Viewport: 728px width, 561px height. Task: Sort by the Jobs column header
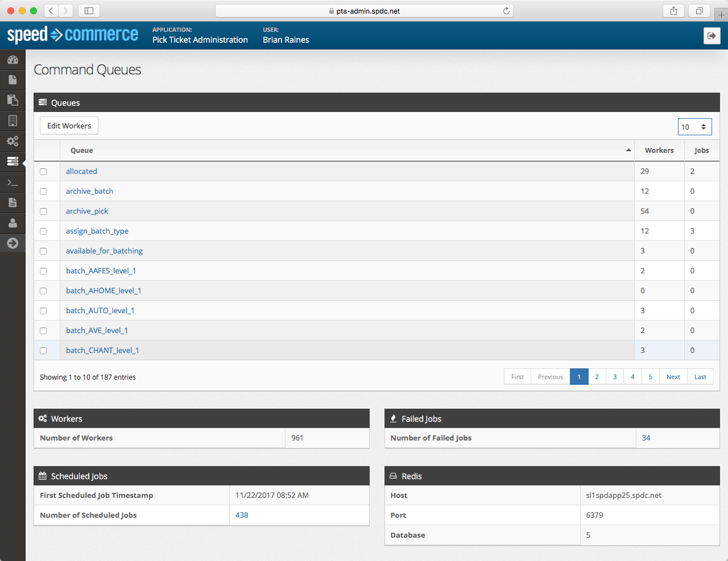(x=702, y=151)
